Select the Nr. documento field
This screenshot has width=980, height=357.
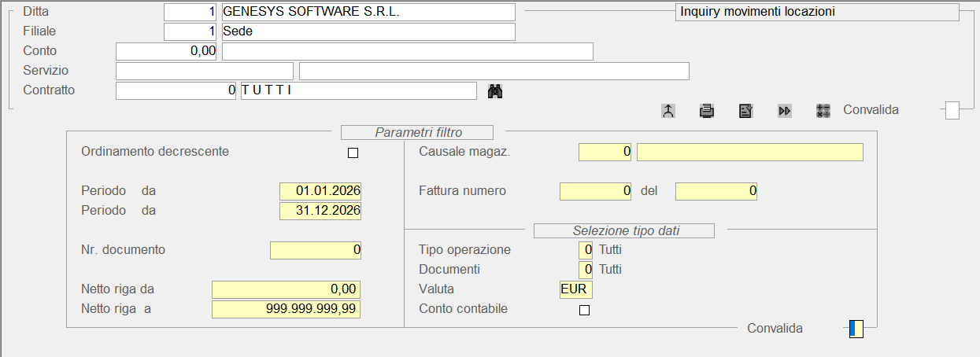pyautogui.click(x=316, y=250)
